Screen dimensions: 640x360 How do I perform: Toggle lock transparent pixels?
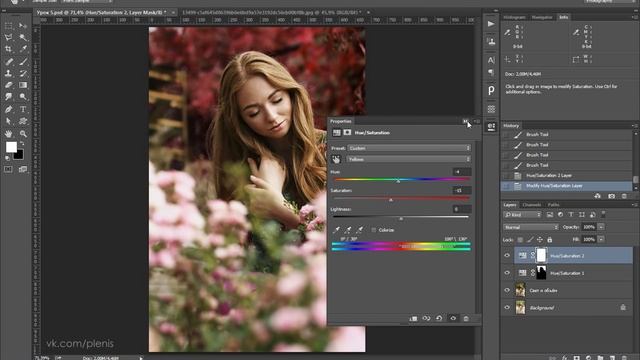coord(520,240)
